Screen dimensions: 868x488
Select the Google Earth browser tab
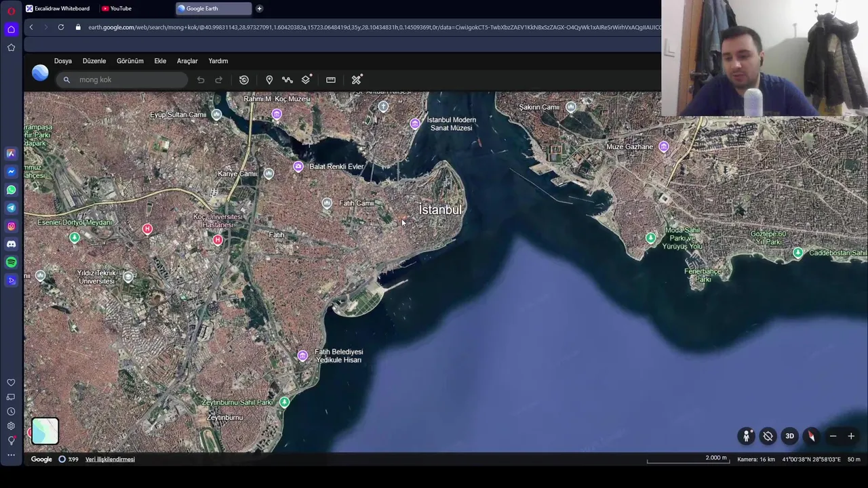(212, 8)
